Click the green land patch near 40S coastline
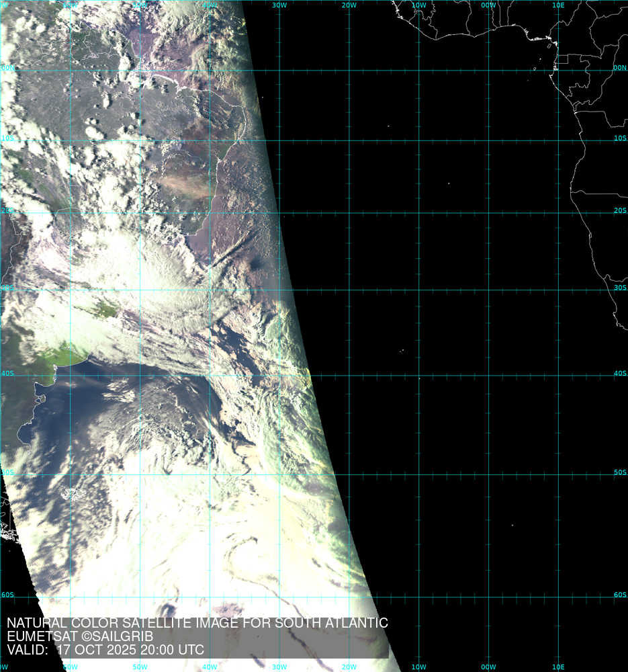 (x=67, y=354)
